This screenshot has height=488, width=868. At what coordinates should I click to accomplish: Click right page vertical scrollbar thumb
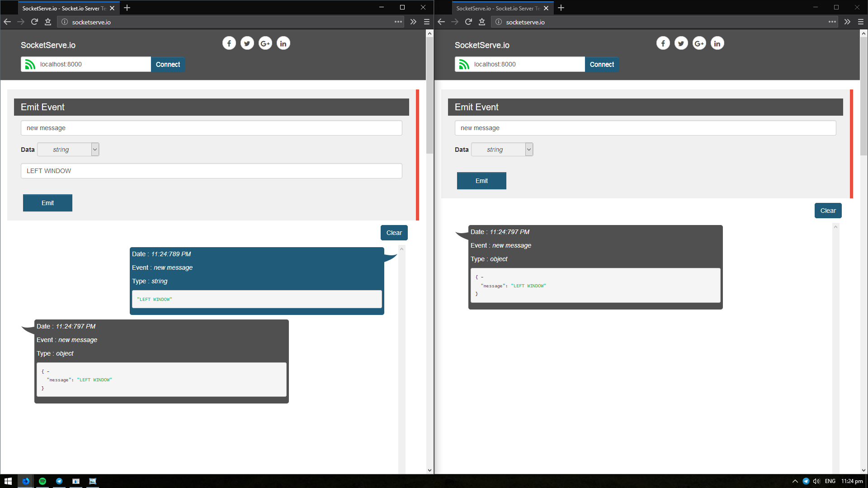click(x=863, y=96)
